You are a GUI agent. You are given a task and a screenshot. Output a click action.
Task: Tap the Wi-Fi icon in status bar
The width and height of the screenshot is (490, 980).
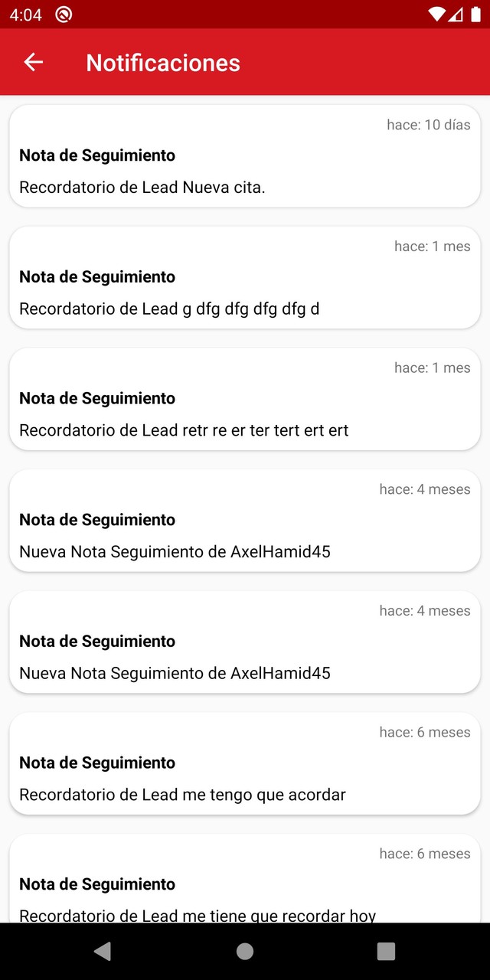click(x=436, y=15)
